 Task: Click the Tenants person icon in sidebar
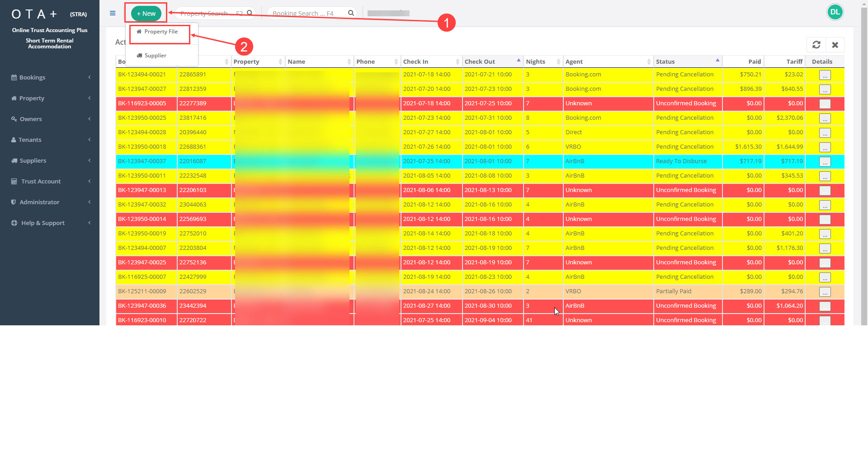[x=14, y=140]
